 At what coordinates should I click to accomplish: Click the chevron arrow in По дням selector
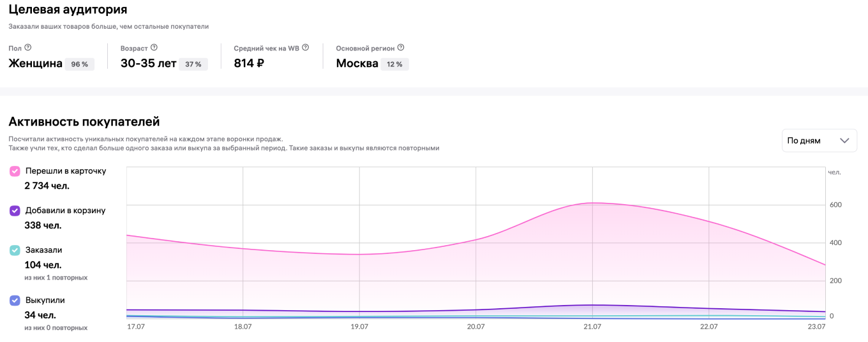pos(845,141)
